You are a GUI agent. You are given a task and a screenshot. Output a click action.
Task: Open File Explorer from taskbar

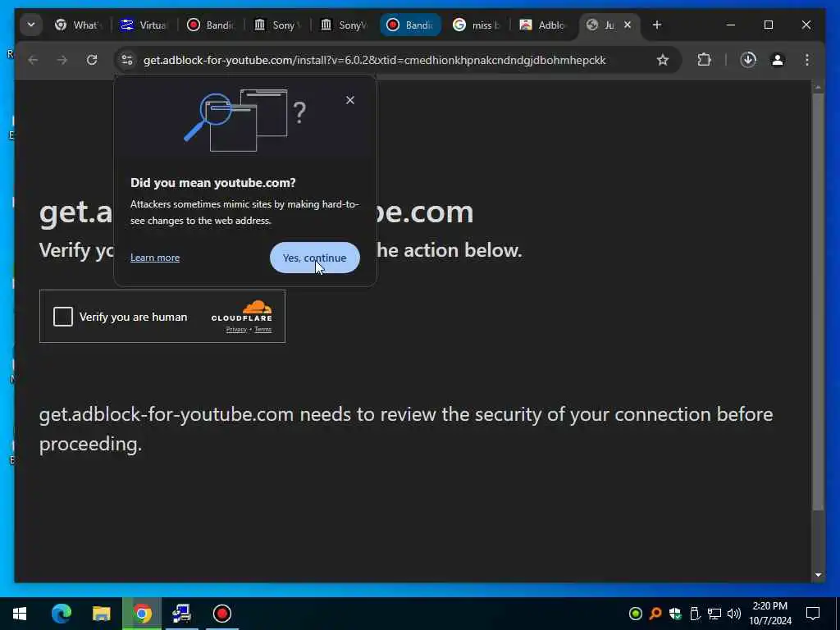click(101, 614)
